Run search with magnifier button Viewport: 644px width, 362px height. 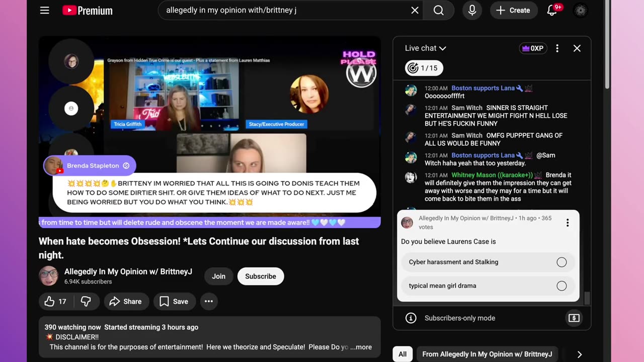click(x=439, y=10)
